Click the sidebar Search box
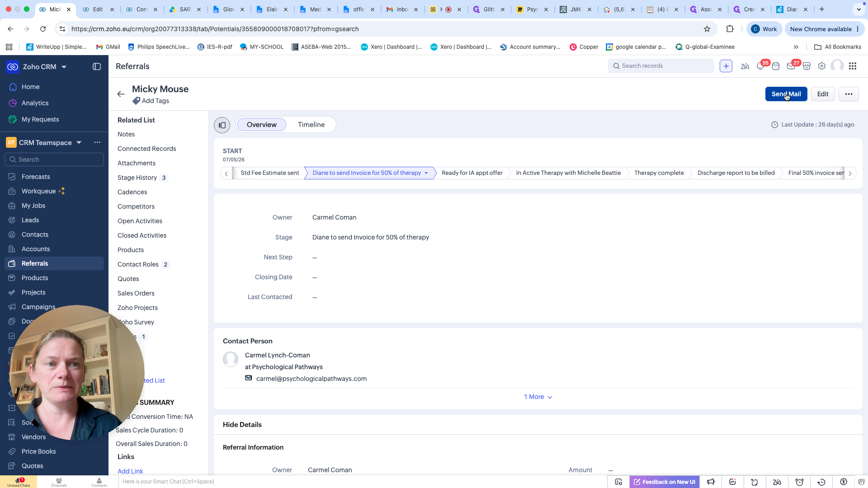Viewport: 868px width, 488px height. (x=54, y=160)
